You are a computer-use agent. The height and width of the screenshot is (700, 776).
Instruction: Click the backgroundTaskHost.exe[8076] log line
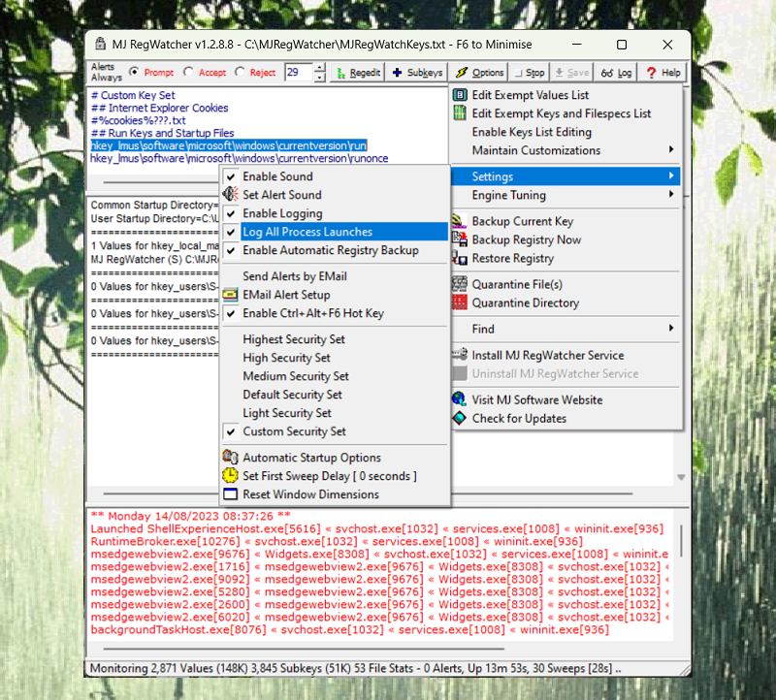350,630
